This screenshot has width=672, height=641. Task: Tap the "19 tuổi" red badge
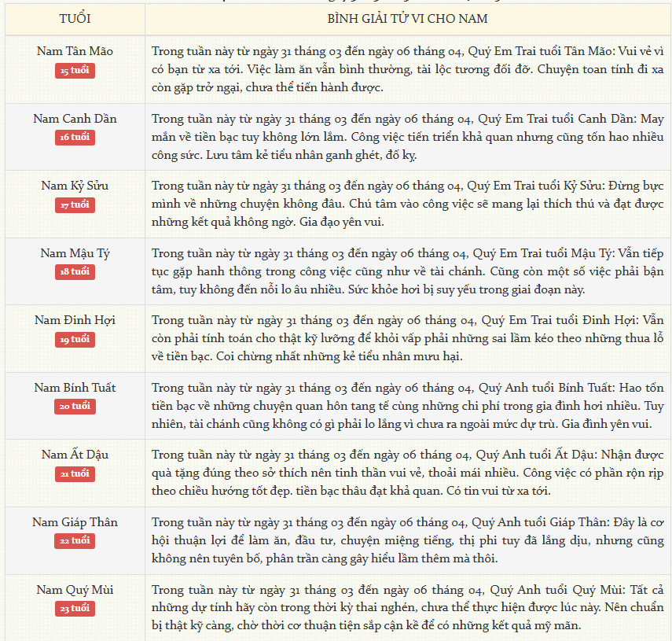(75, 339)
